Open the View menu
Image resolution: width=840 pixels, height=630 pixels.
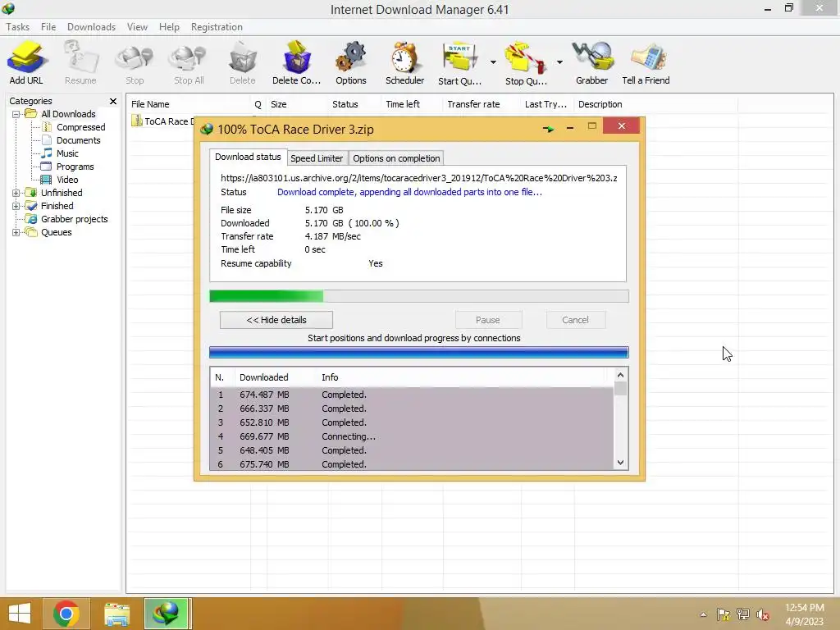(137, 27)
